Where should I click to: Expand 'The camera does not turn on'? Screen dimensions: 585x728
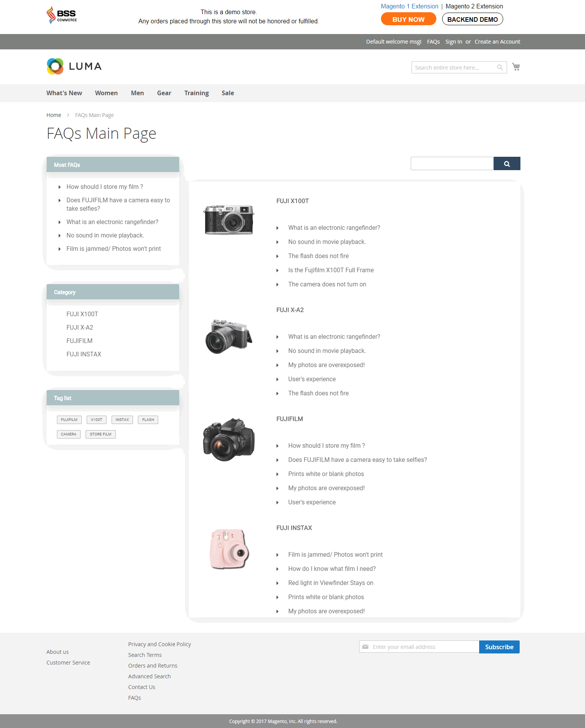327,284
